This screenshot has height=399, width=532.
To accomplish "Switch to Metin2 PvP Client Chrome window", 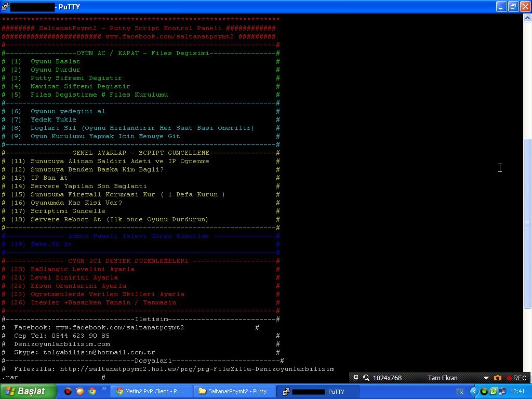I will [151, 391].
